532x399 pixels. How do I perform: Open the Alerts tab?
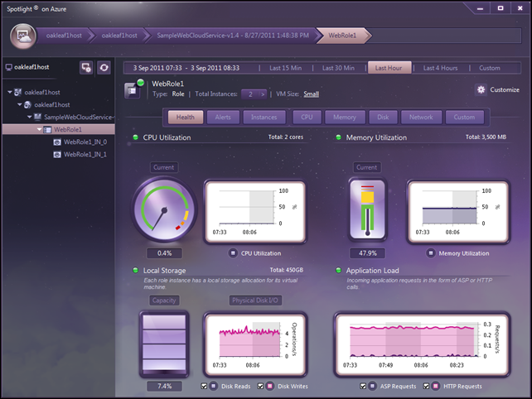pyautogui.click(x=223, y=118)
